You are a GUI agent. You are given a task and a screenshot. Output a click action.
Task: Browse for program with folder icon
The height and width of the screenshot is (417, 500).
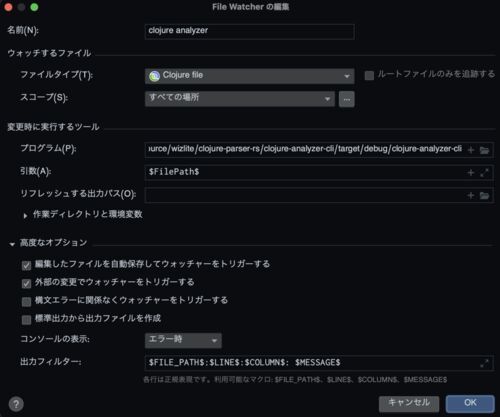coord(484,150)
